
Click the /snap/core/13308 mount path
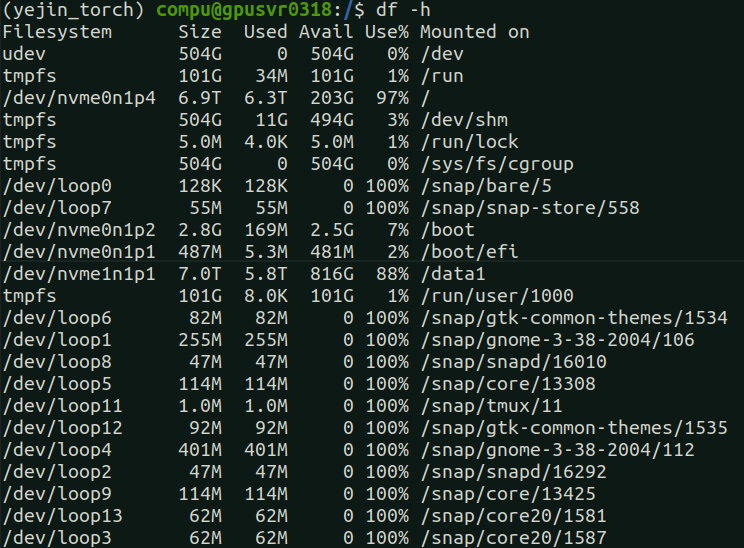[508, 384]
